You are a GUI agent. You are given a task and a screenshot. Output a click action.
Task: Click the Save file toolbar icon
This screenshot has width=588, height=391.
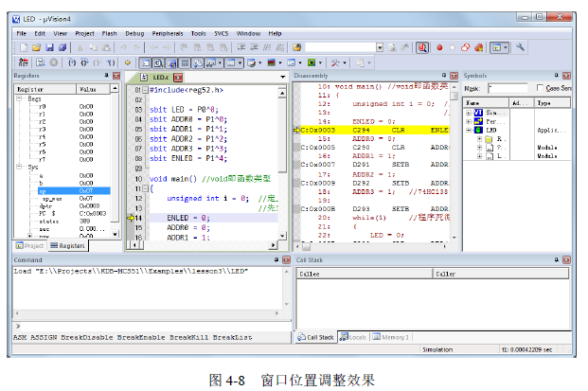pos(47,46)
